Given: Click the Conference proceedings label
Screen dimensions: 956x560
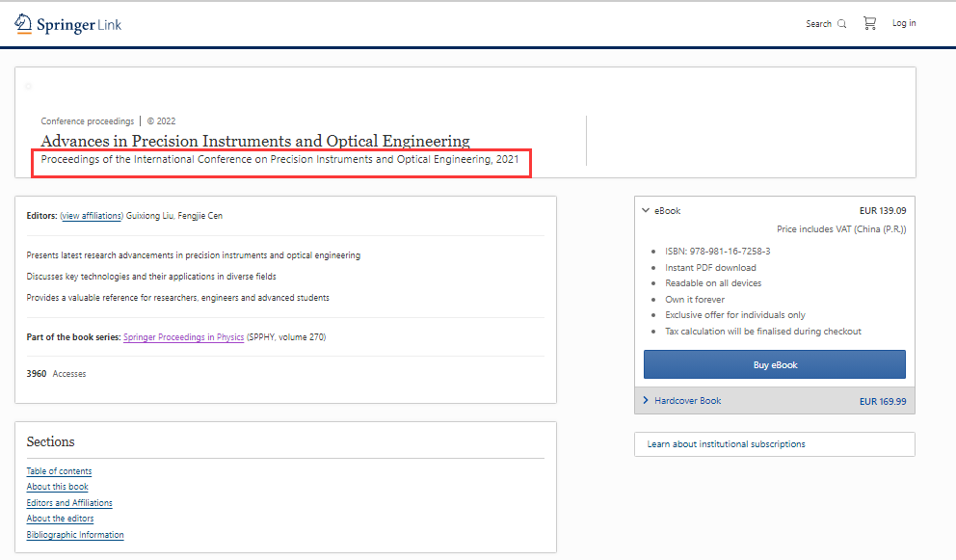Looking at the screenshot, I should [x=87, y=121].
